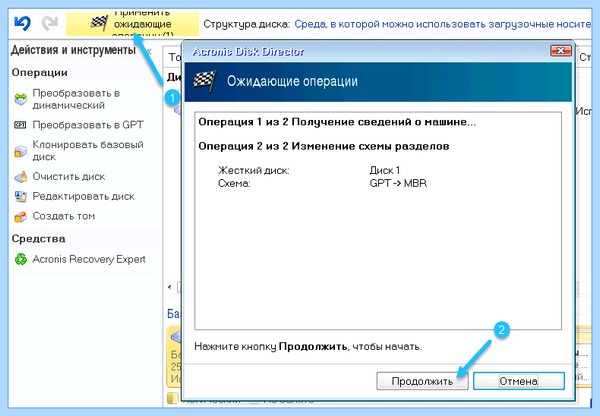The height and width of the screenshot is (416, 600).
Task: Click the GPT -> MBR scheme value
Action: (398, 183)
